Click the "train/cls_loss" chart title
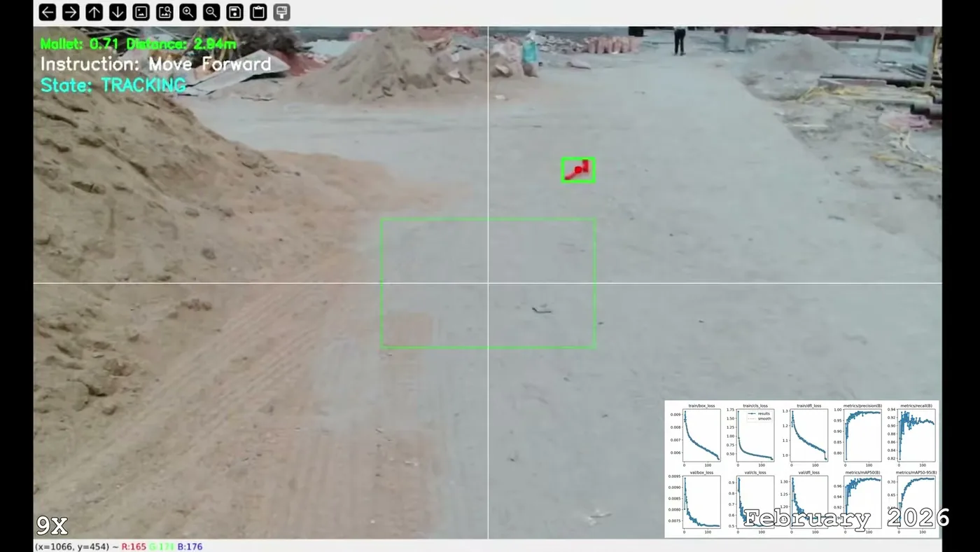The height and width of the screenshot is (552, 980). 756,406
